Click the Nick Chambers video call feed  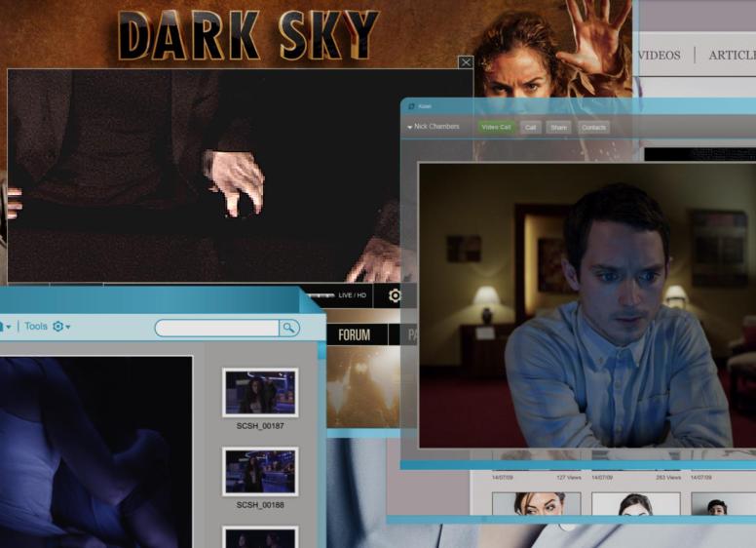[x=587, y=305]
